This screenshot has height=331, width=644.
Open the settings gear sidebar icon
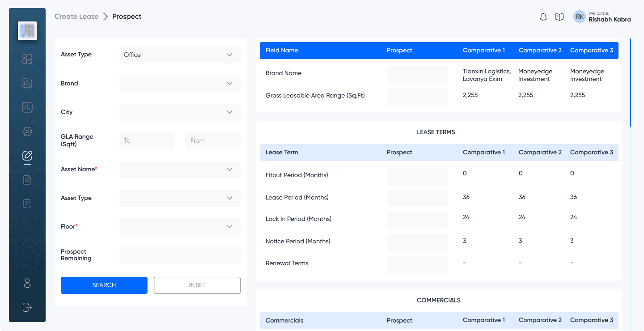pos(27,132)
